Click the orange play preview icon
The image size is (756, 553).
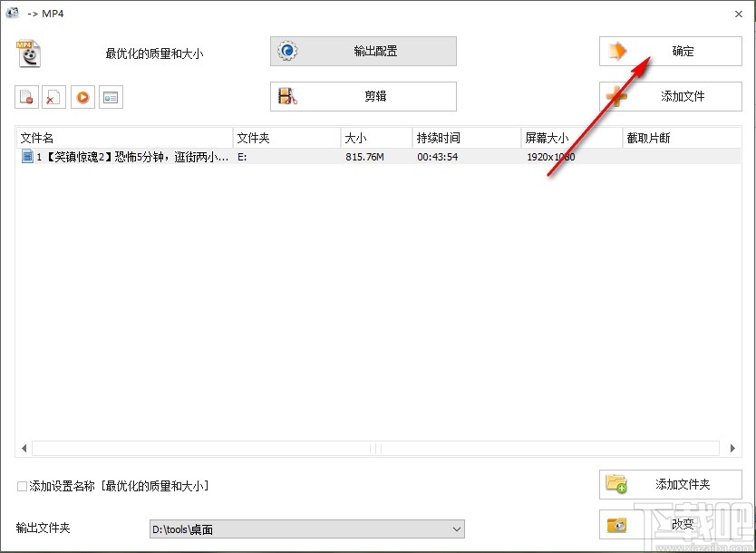click(82, 97)
